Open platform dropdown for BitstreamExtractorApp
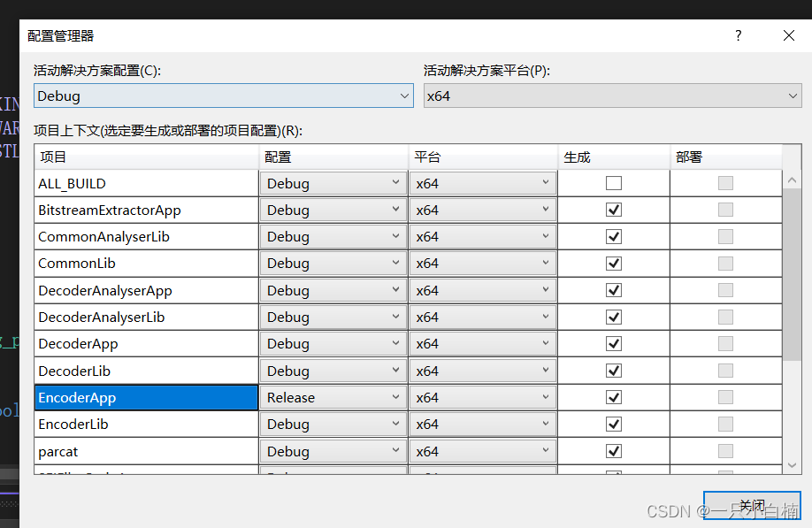 pyautogui.click(x=483, y=210)
